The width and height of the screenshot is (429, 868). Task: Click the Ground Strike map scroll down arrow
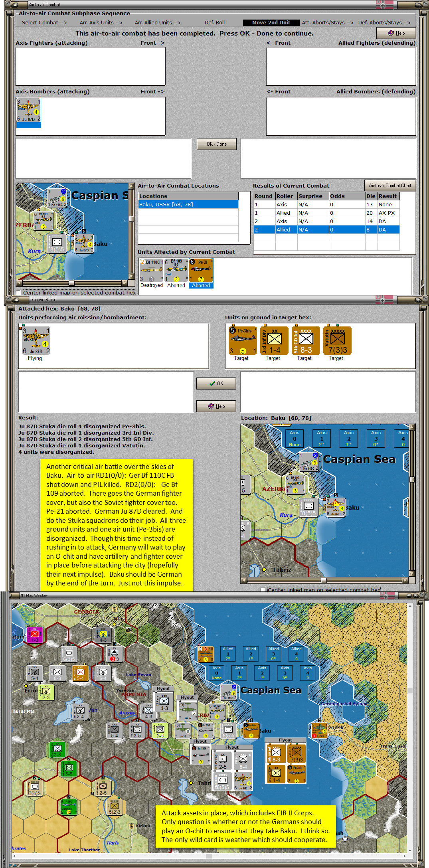pos(412,574)
